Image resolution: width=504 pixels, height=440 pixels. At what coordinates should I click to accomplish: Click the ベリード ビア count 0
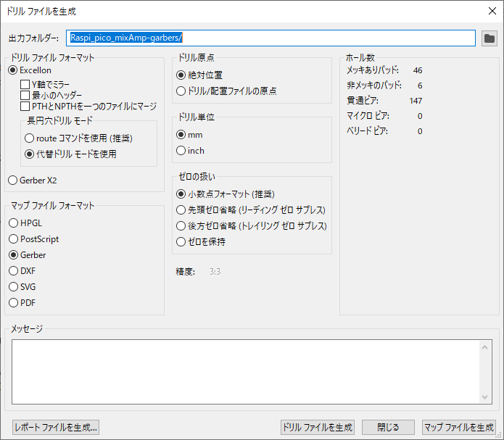pos(420,131)
